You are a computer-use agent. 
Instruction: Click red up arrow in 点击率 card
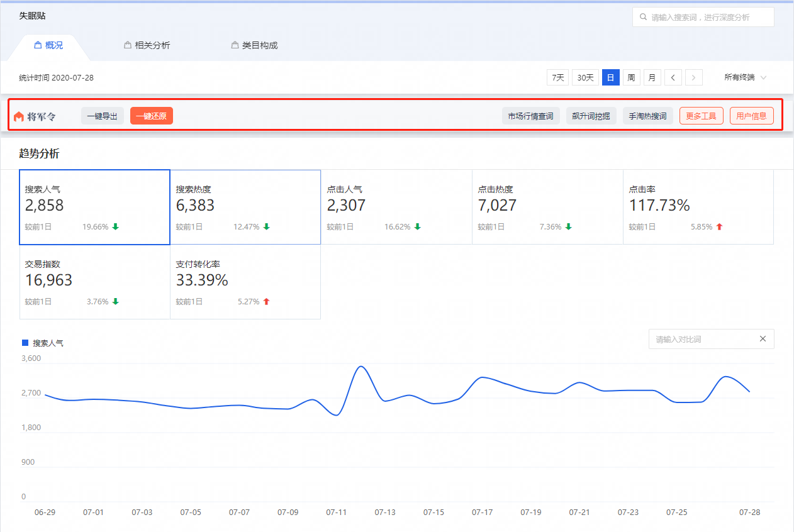(719, 226)
